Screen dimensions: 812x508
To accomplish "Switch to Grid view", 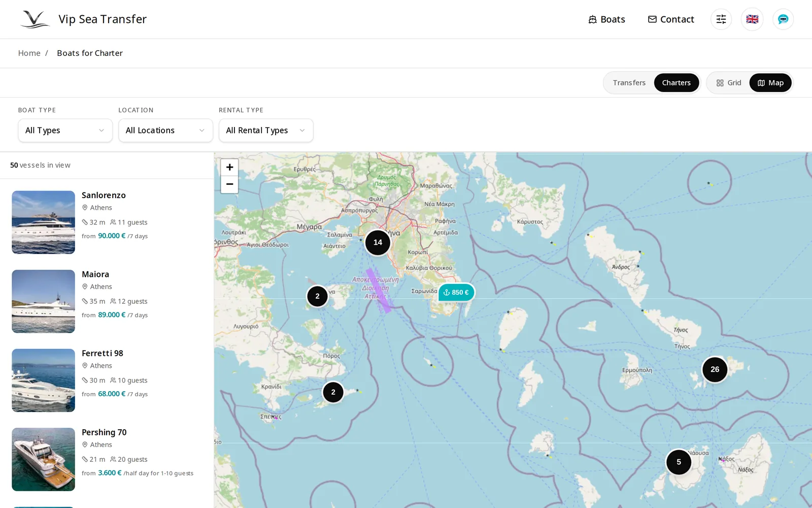I will (729, 83).
